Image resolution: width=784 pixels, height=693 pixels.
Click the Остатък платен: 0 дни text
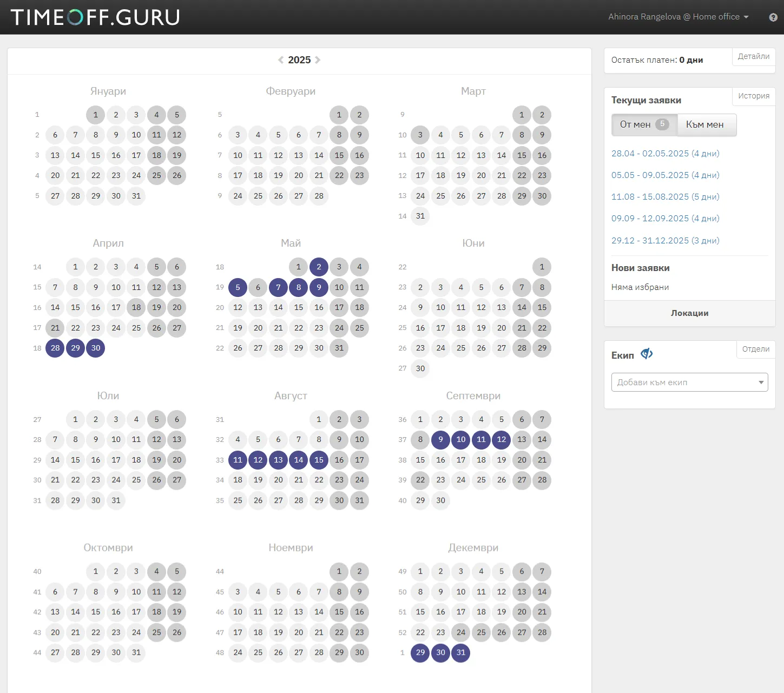tap(657, 60)
